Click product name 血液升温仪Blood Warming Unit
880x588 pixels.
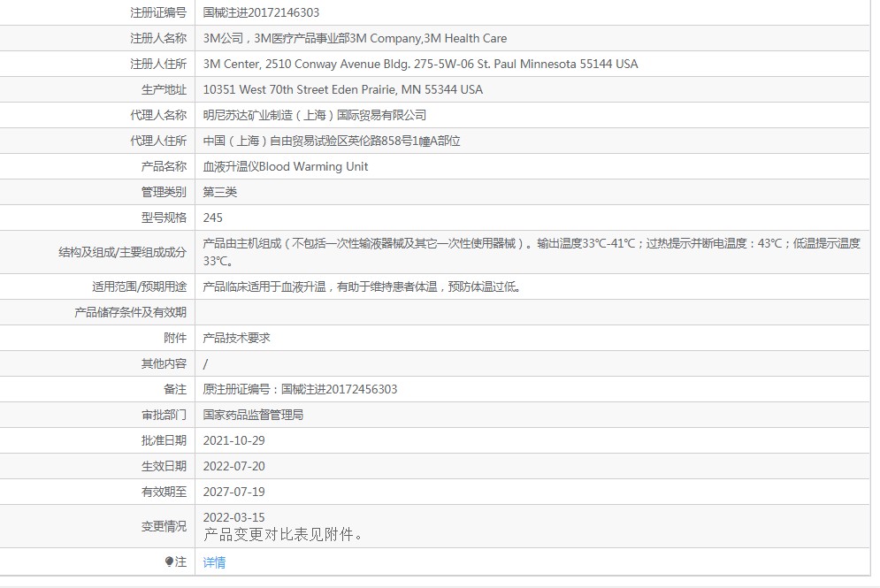[x=285, y=166]
